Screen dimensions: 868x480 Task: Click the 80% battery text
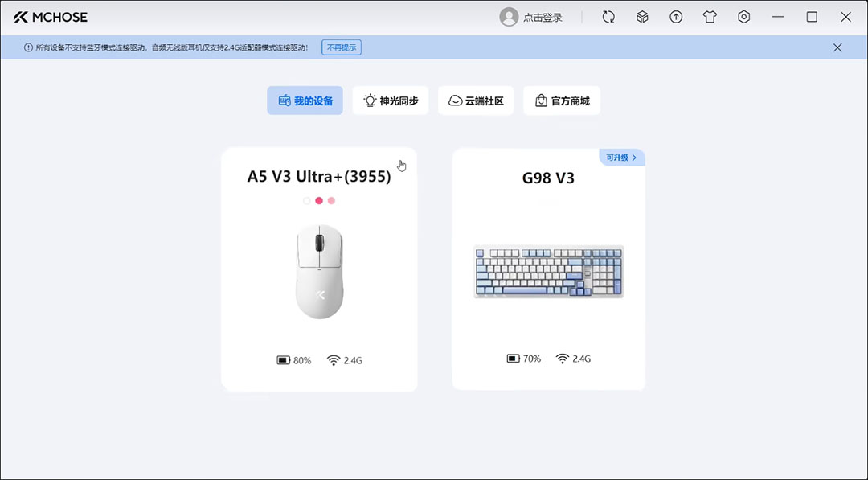point(302,360)
